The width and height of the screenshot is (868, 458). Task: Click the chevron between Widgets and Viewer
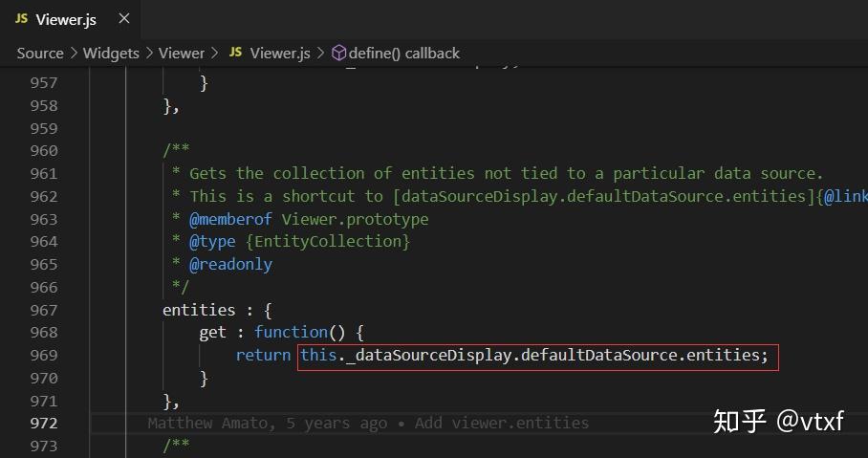tap(149, 54)
